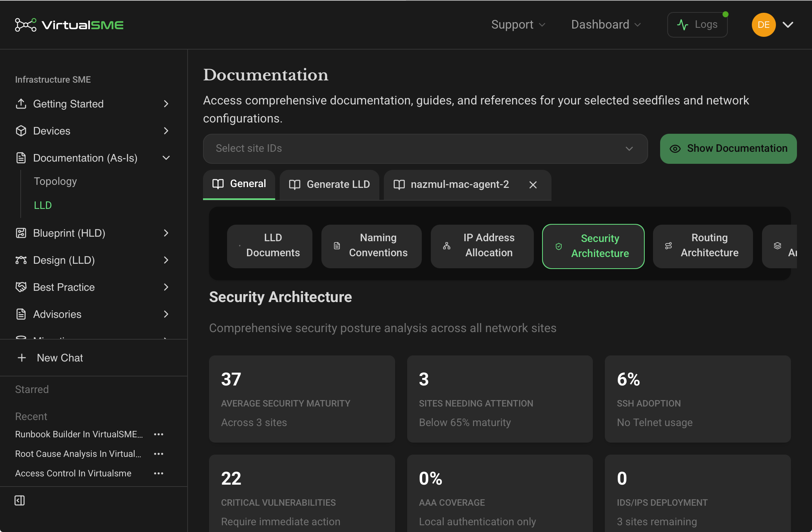The image size is (812, 532).
Task: Click the book icon on General tab
Action: tap(218, 184)
